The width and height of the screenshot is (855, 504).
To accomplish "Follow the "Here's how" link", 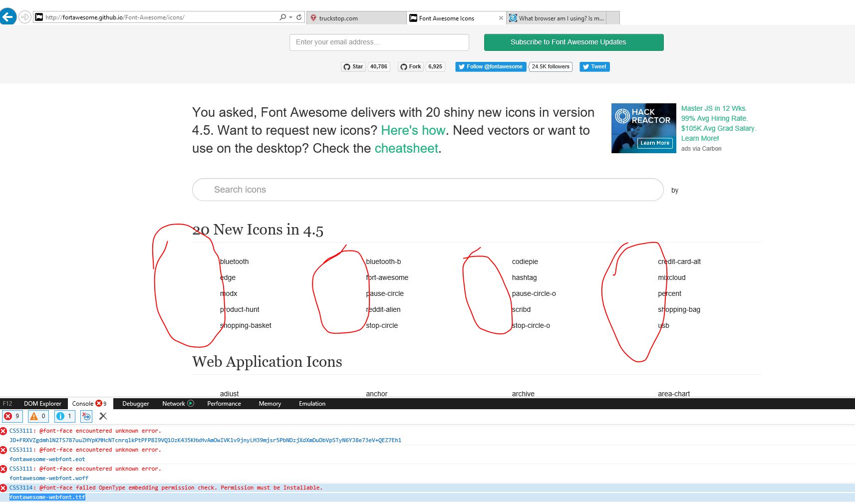I will (413, 130).
